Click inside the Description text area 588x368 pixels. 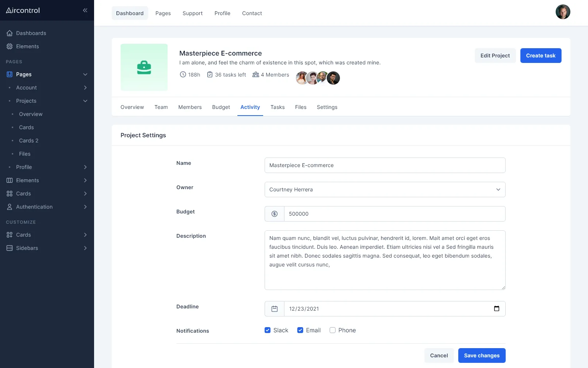click(385, 260)
